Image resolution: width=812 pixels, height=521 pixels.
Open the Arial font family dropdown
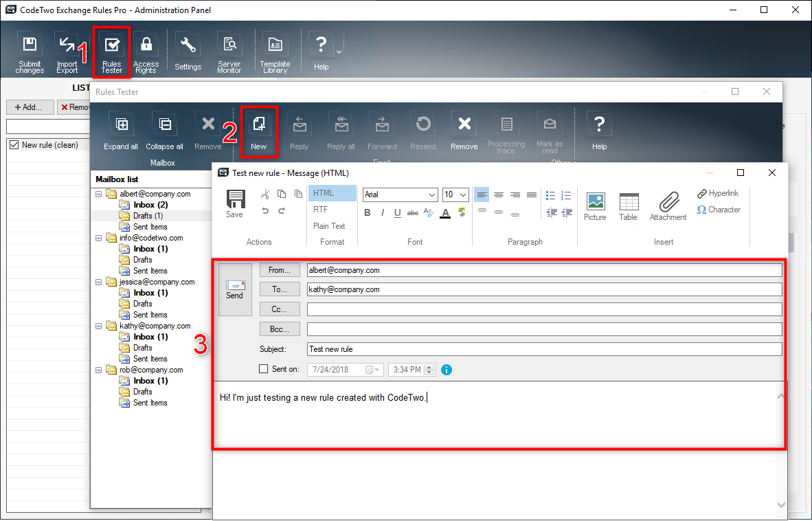point(400,195)
